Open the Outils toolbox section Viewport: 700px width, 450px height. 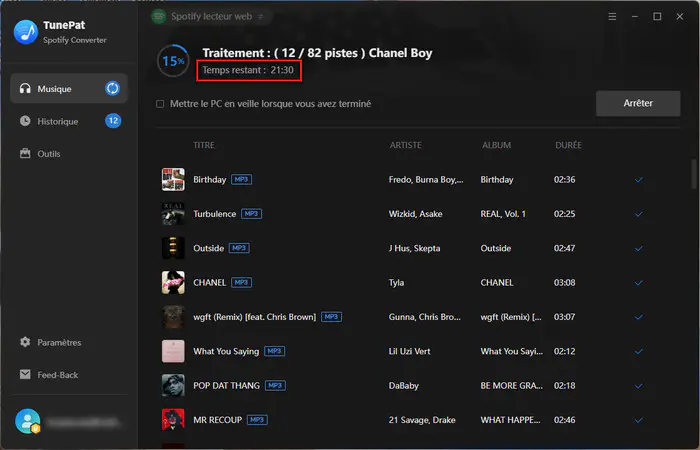coord(69,154)
